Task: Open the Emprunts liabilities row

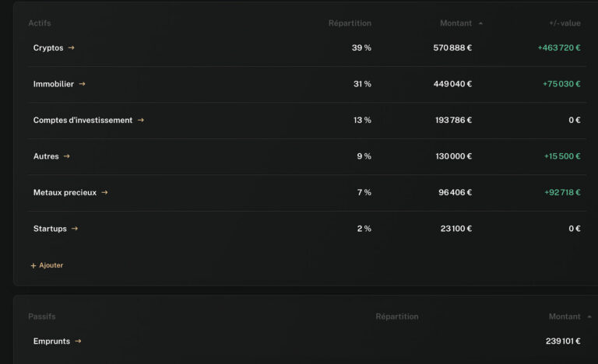Action: point(51,341)
